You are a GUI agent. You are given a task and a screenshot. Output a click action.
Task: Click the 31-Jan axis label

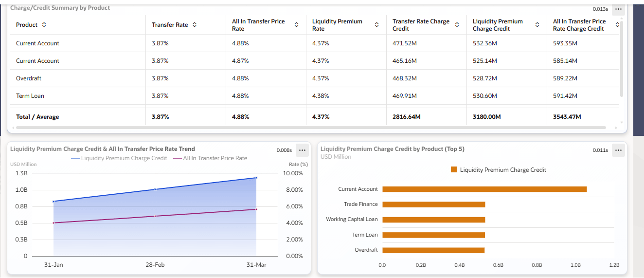[x=54, y=265]
